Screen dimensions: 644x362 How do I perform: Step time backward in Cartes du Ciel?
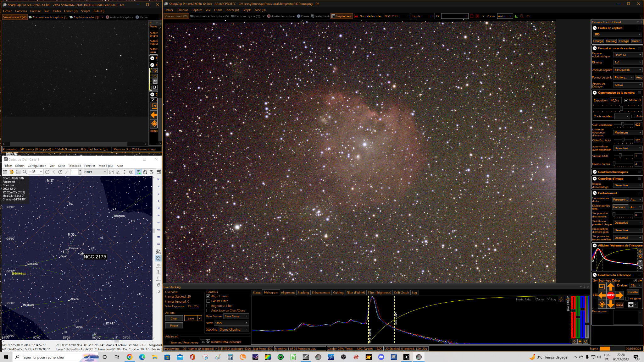(x=54, y=172)
